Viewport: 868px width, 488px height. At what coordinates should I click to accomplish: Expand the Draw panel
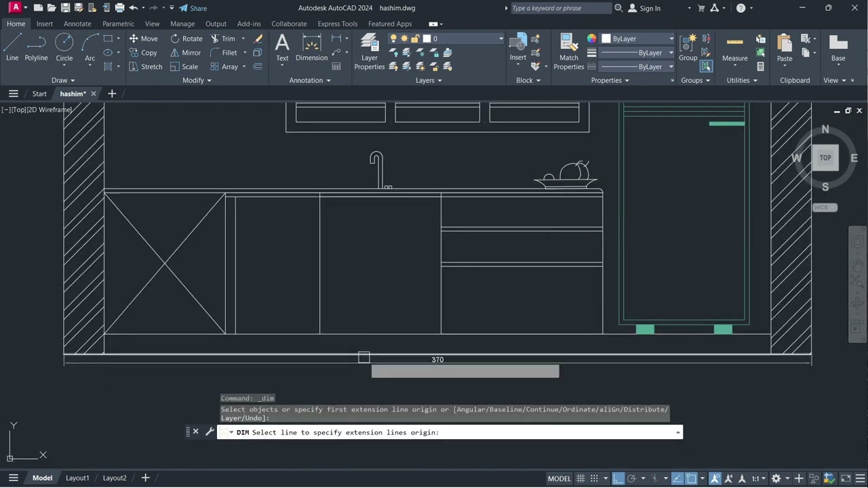pos(64,80)
